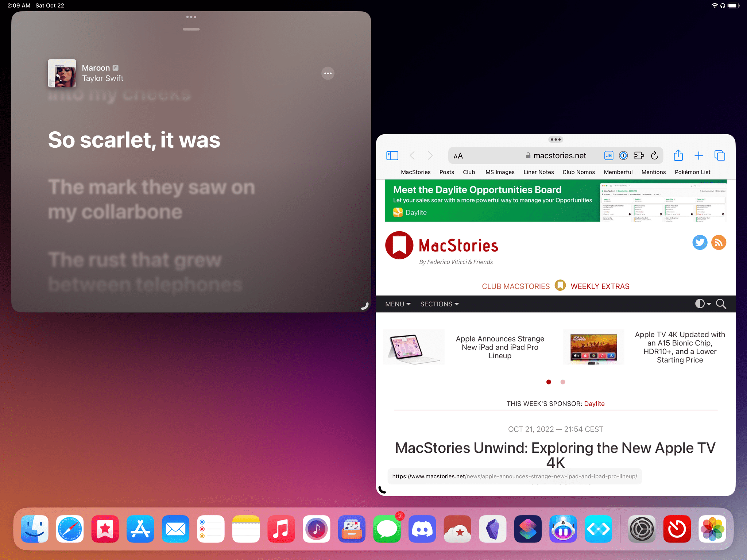This screenshot has height=560, width=747.
Task: Open a new Safari tab
Action: 698,156
